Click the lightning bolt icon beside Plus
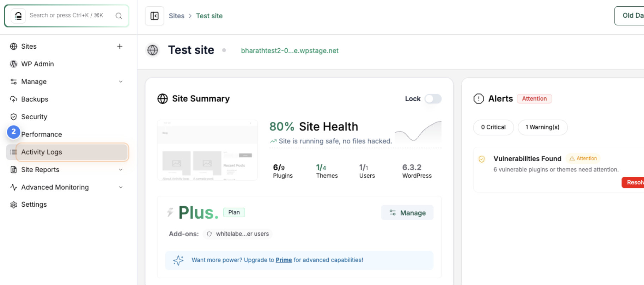 pos(170,212)
